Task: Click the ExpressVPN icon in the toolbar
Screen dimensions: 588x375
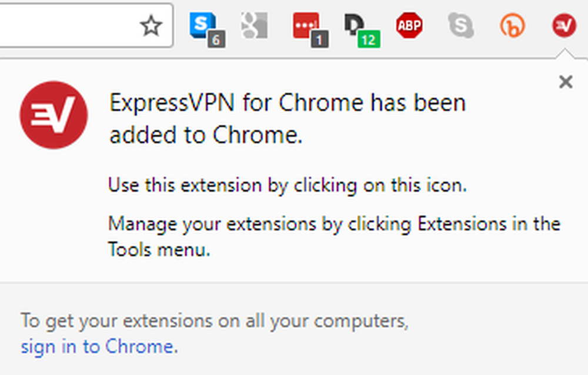Action: pyautogui.click(x=564, y=26)
